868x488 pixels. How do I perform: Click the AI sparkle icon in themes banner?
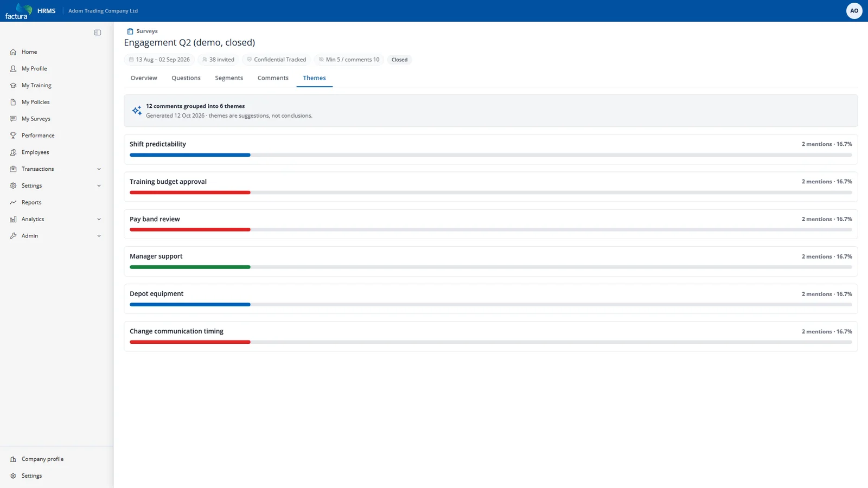tap(137, 111)
